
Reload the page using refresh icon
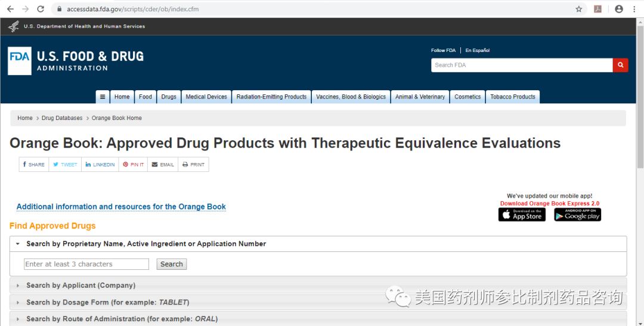pyautogui.click(x=41, y=9)
